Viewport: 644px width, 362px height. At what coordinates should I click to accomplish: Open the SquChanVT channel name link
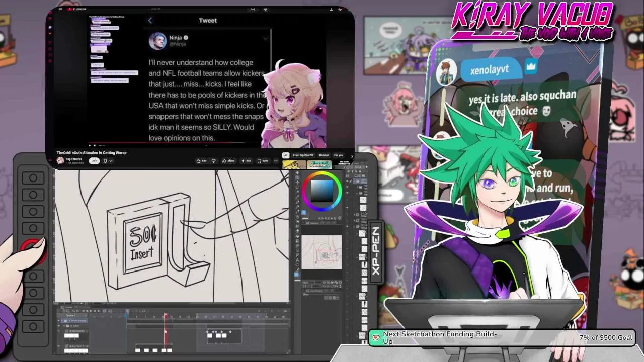(x=74, y=159)
